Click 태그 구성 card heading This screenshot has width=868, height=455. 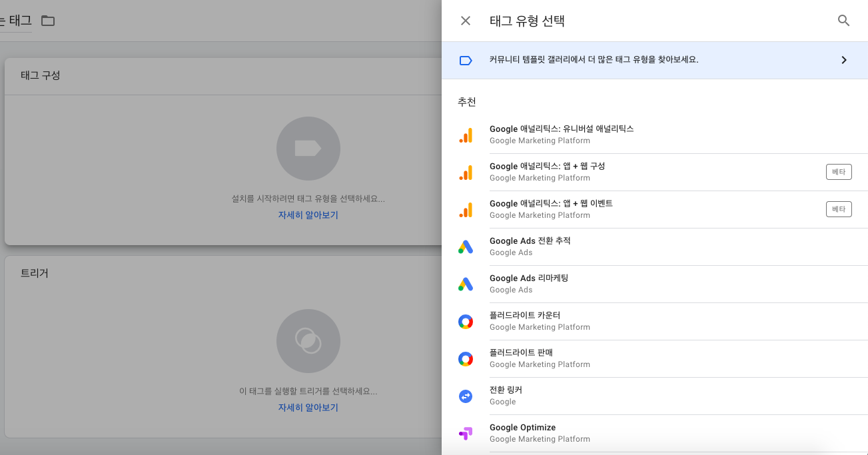pos(41,75)
